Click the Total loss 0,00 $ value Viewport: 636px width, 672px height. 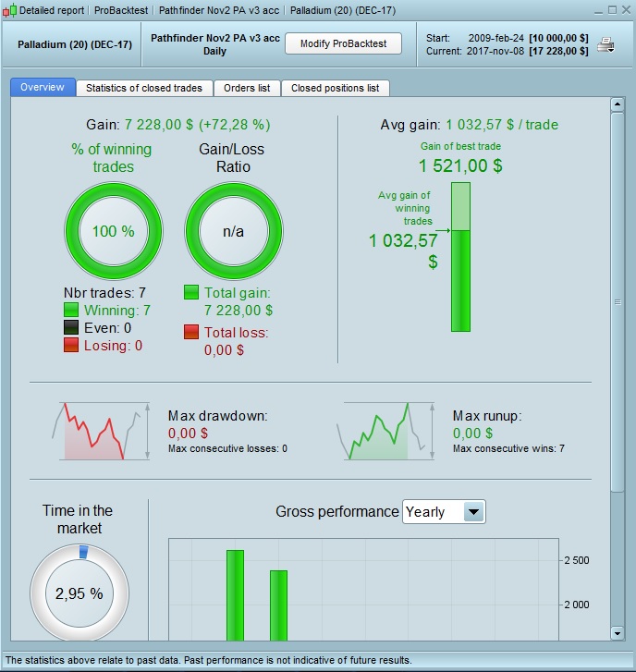tap(224, 350)
